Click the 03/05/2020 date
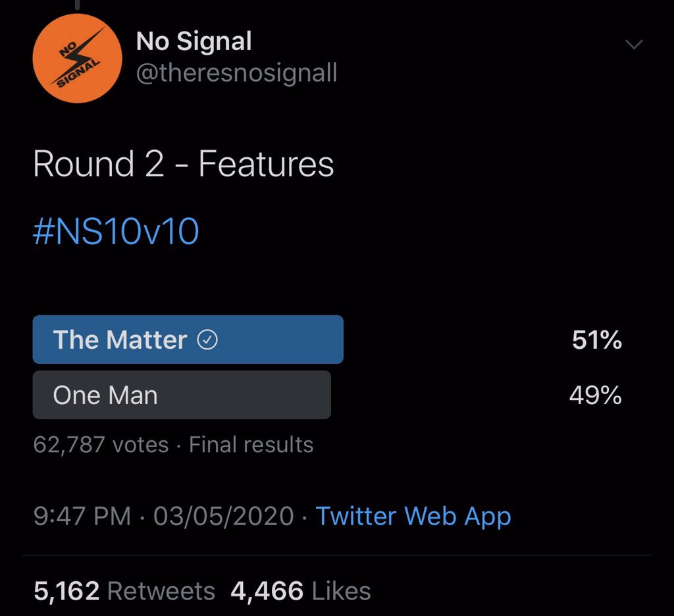Image resolution: width=674 pixels, height=616 pixels. click(223, 516)
